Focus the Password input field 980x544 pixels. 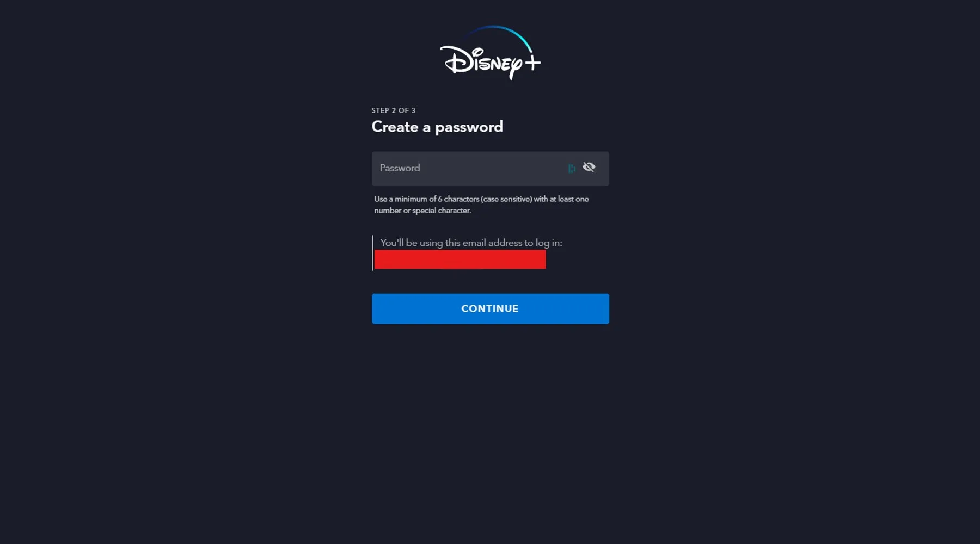tap(490, 168)
